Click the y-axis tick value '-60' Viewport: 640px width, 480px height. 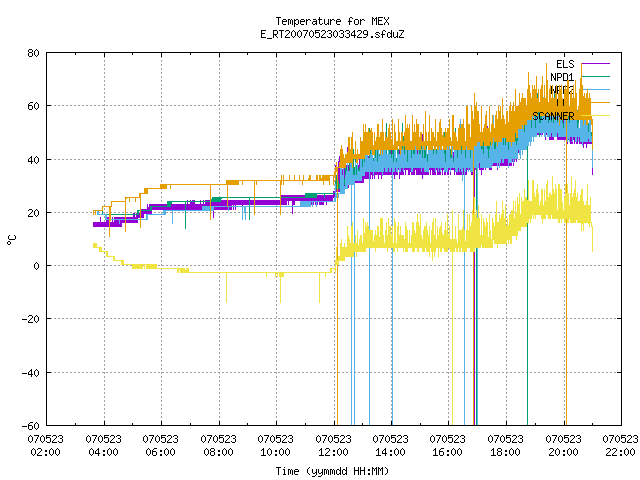tap(31, 426)
